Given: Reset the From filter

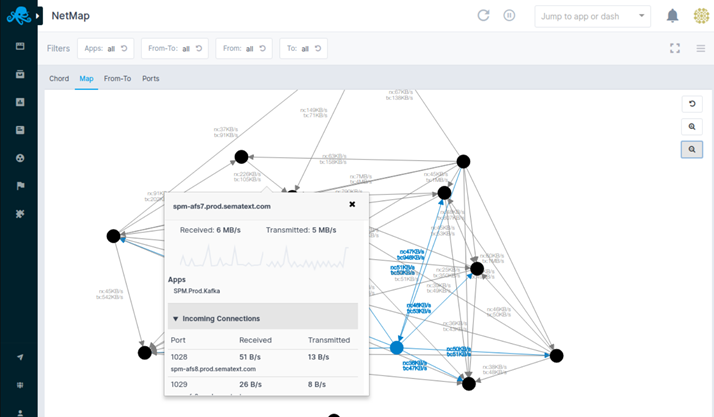Looking at the screenshot, I should click(263, 48).
